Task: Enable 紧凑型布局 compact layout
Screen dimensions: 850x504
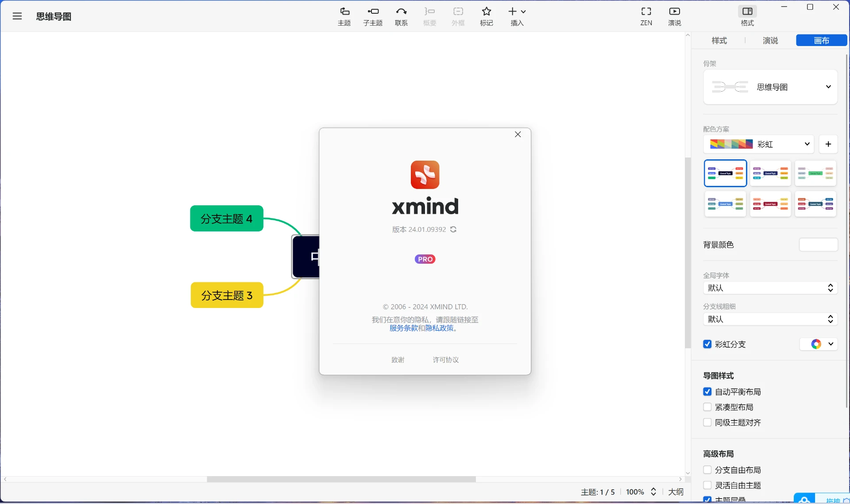Action: (707, 407)
